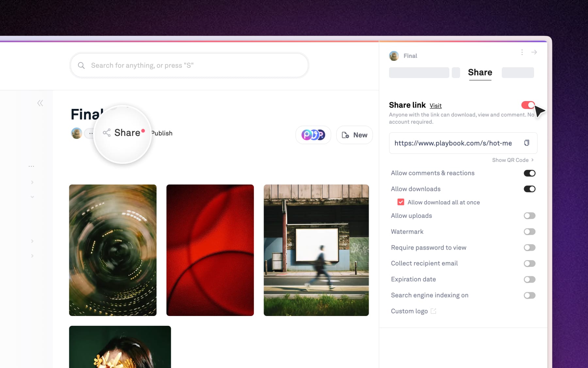
Task: Collapse sidebar with double chevron icon
Action: [x=40, y=103]
